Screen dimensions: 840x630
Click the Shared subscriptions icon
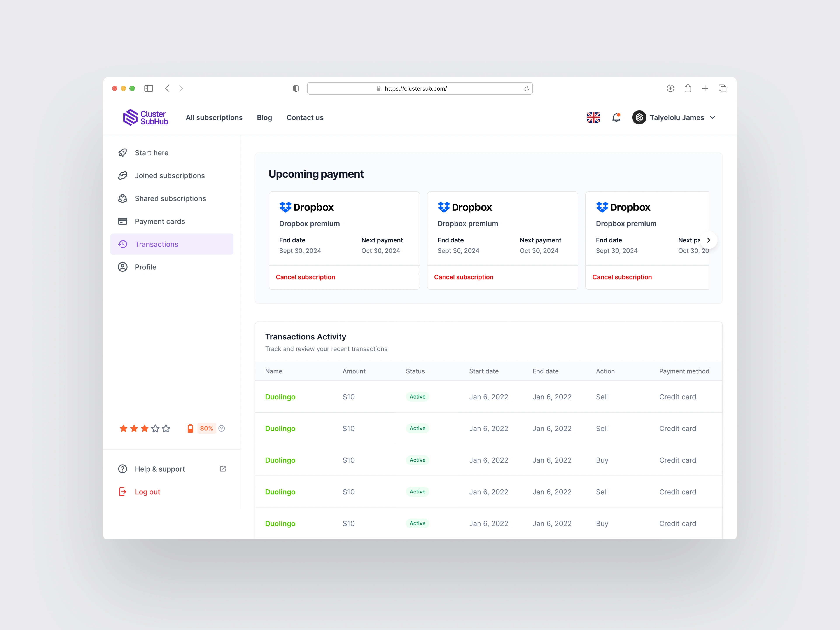123,198
